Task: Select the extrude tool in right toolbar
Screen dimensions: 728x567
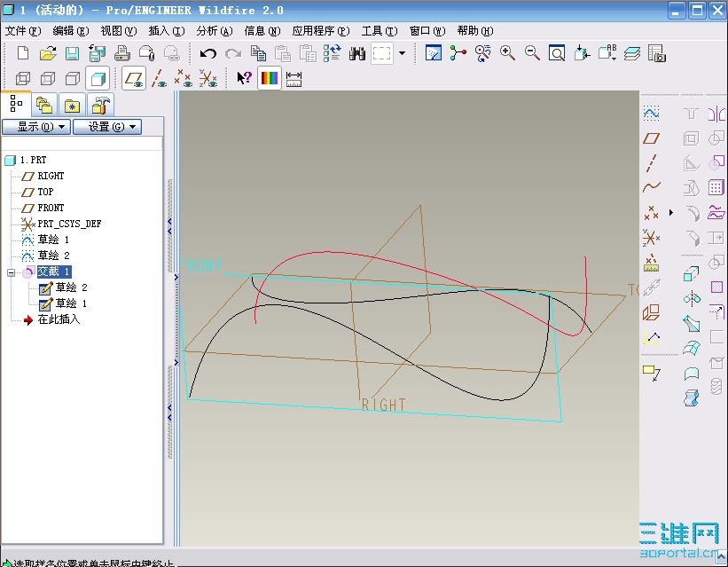Action: point(692,274)
